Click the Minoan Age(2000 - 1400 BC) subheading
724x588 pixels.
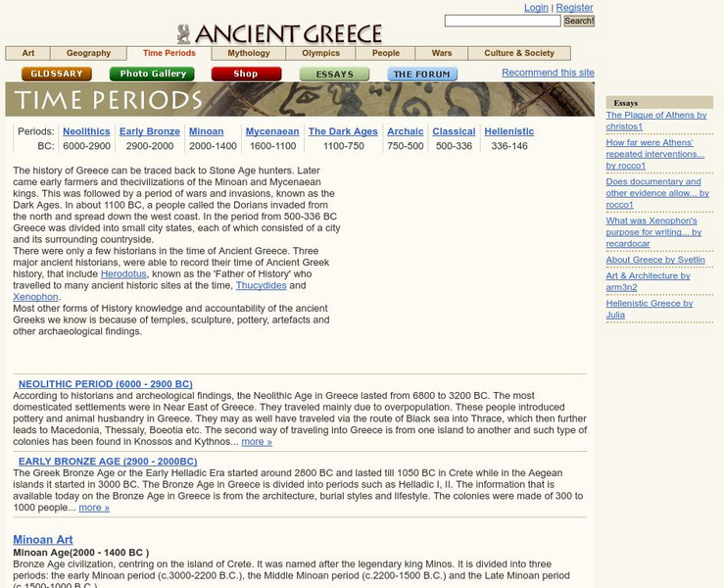(80, 553)
